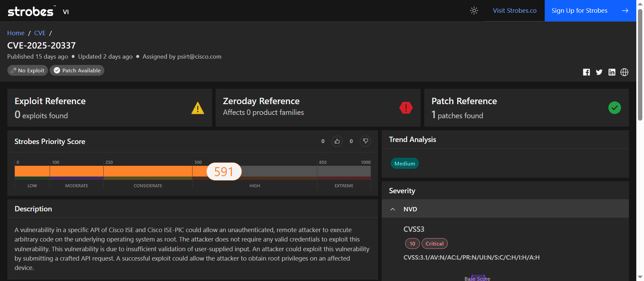The height and width of the screenshot is (281, 644).
Task: Click the arrow on Sign Up button
Action: tap(625, 11)
